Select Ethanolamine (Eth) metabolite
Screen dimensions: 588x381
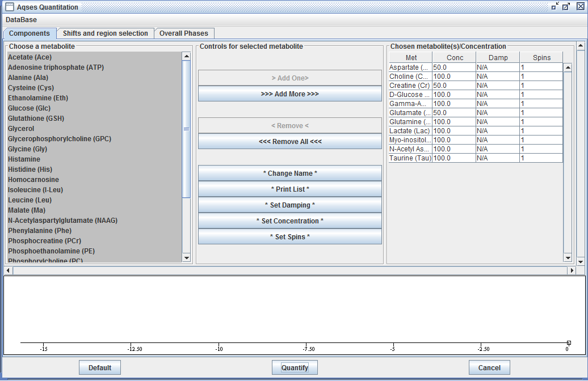94,98
